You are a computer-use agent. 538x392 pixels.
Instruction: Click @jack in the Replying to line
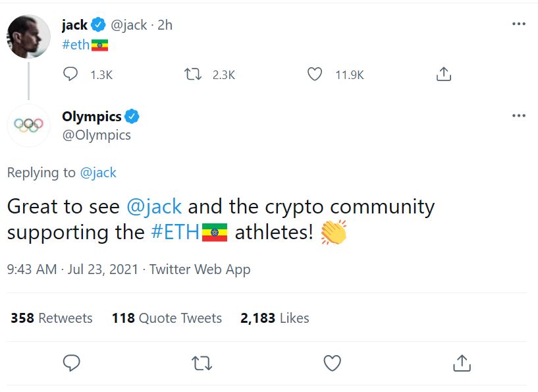[98, 173]
